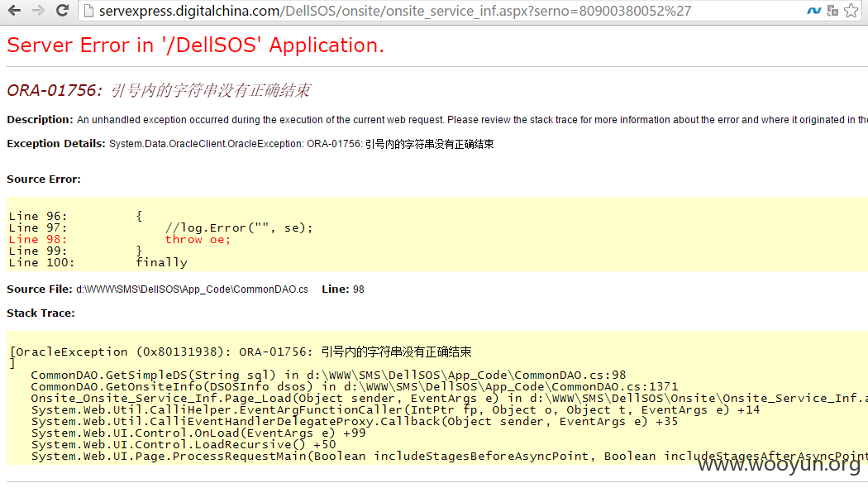Screen dimensions: 868x488
Task: Select the '//log.Error("", se);' code line
Action: click(x=239, y=227)
